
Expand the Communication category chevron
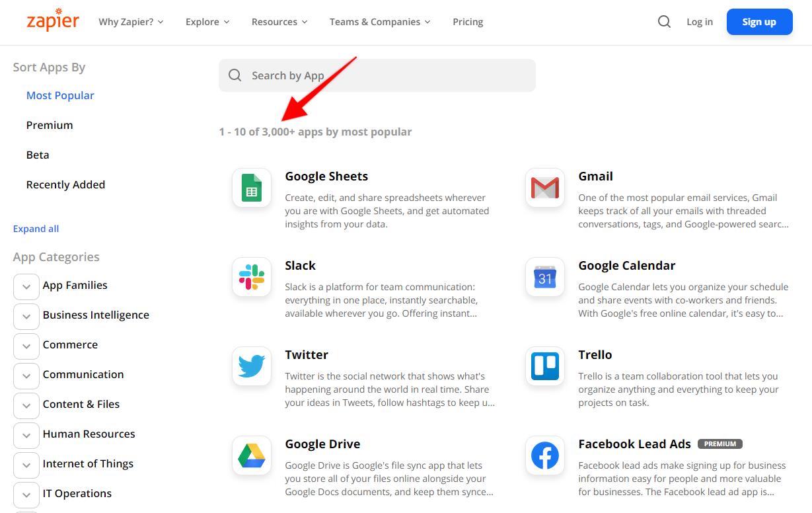coord(26,376)
